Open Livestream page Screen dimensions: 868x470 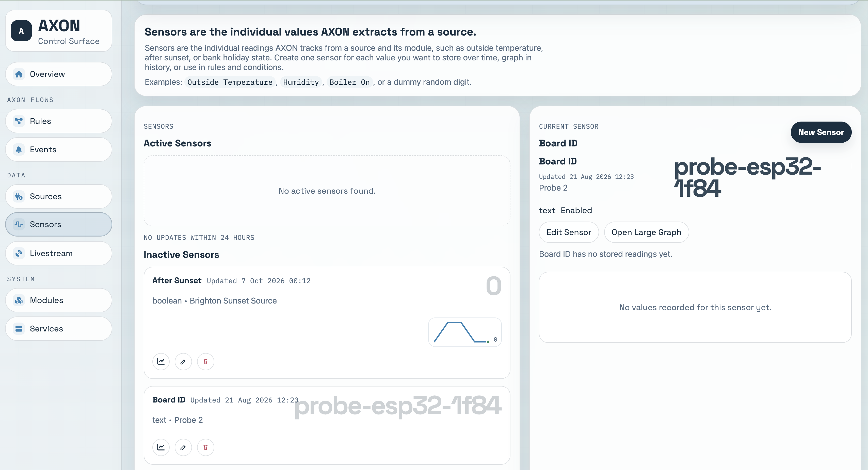point(59,253)
